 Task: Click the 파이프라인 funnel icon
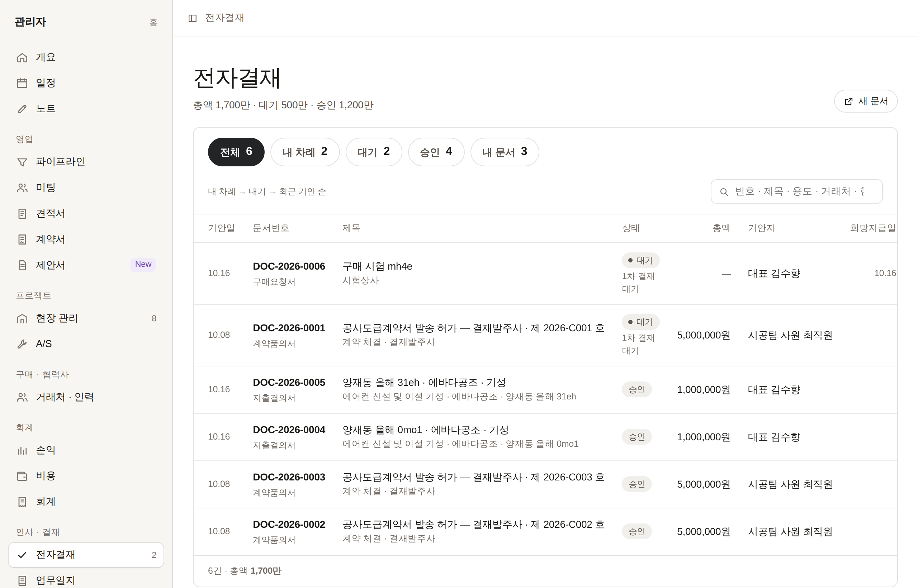pyautogui.click(x=22, y=162)
